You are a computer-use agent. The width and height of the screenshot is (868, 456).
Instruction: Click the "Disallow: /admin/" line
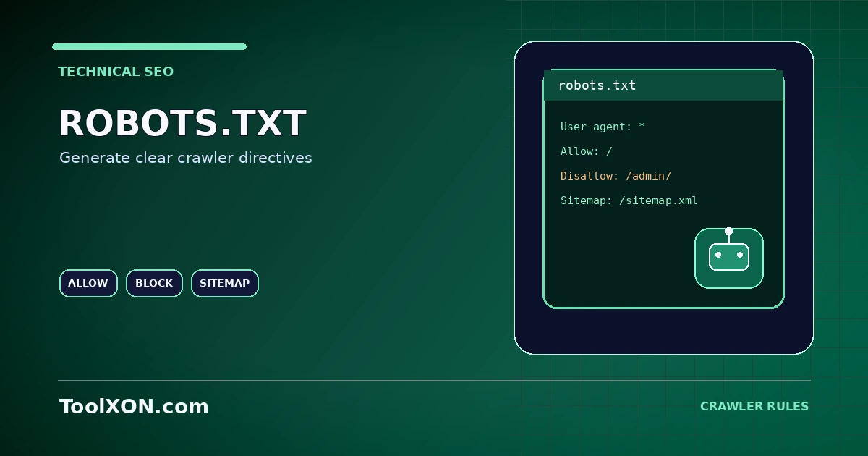(616, 176)
